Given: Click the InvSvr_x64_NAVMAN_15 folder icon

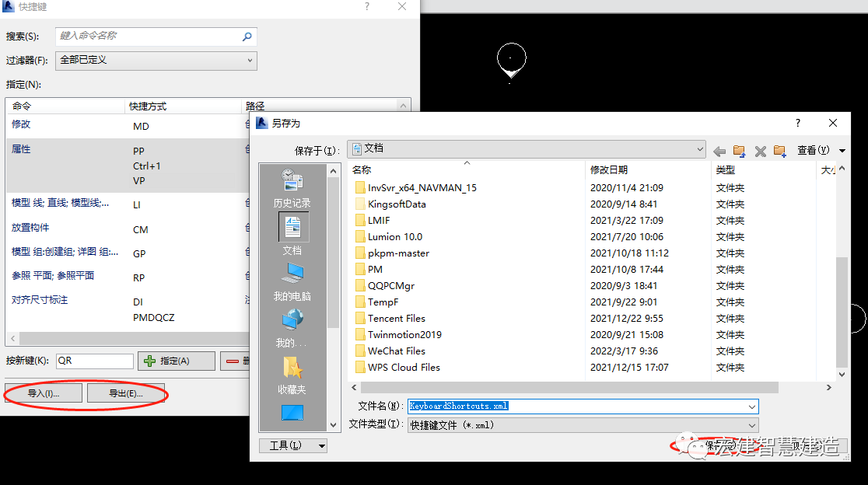Looking at the screenshot, I should tap(360, 188).
